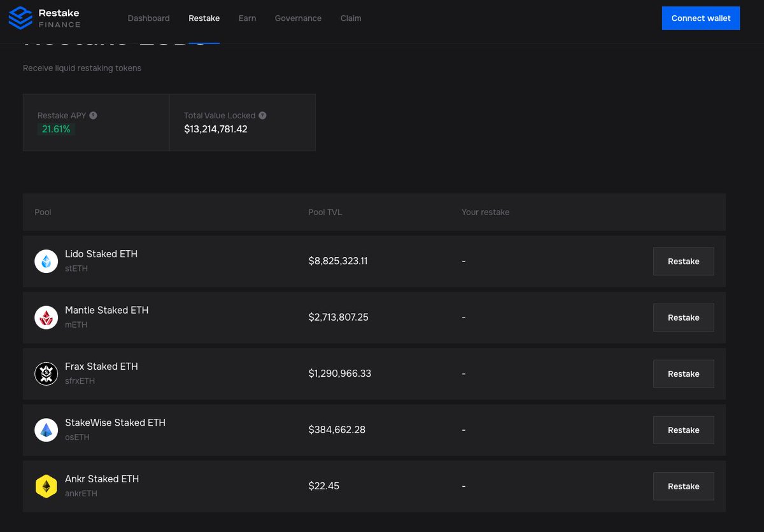Click the Pool TVL column header
Screen dimensions: 764x532
tap(325, 212)
